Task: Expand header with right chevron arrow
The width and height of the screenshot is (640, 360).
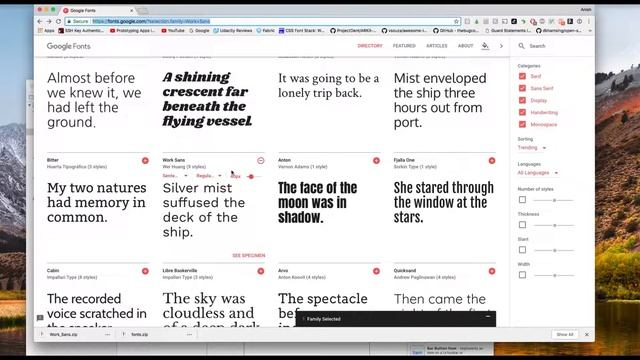Action: 501,46
